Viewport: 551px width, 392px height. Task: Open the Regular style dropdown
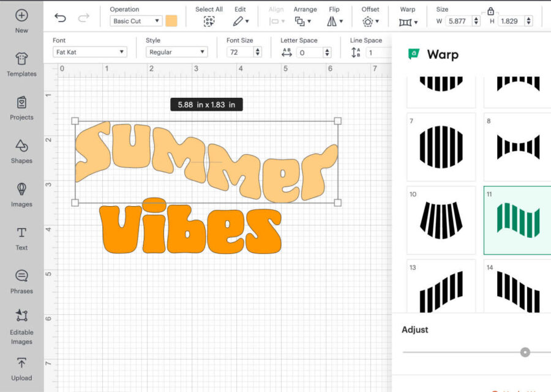pos(176,52)
